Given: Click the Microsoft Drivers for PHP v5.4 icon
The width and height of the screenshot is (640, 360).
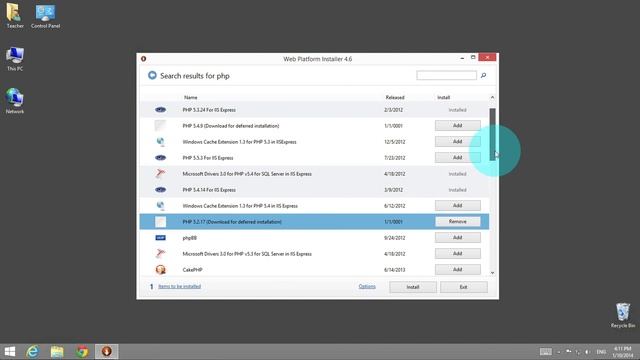Looking at the screenshot, I should point(160,174).
